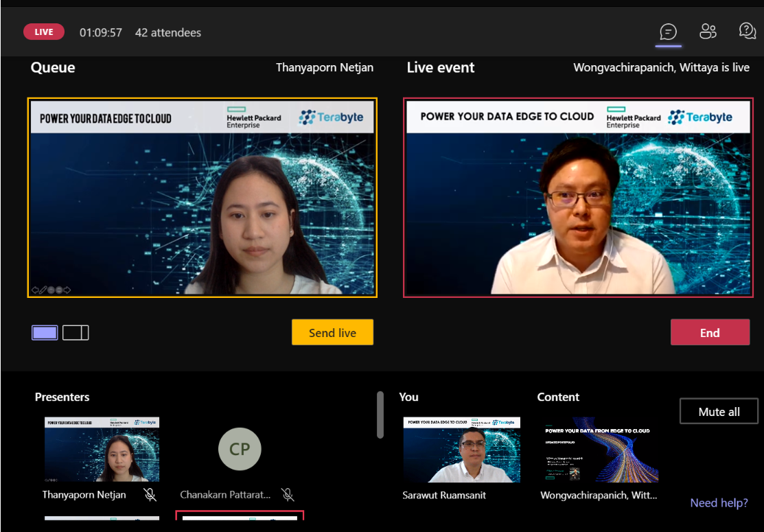Click the pen icon in the Queue preview
764x532 pixels.
click(43, 290)
